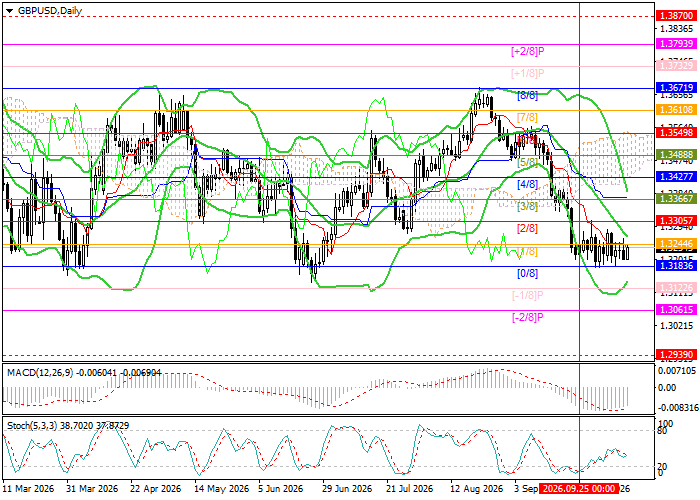Select the 1.36108 orange price label
The height and width of the screenshot is (500, 700).
point(676,110)
